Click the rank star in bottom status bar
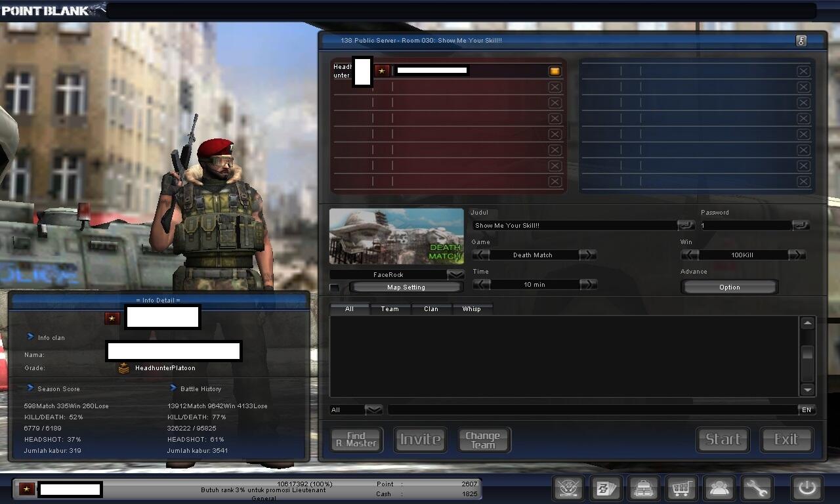840x504 pixels. [27, 489]
